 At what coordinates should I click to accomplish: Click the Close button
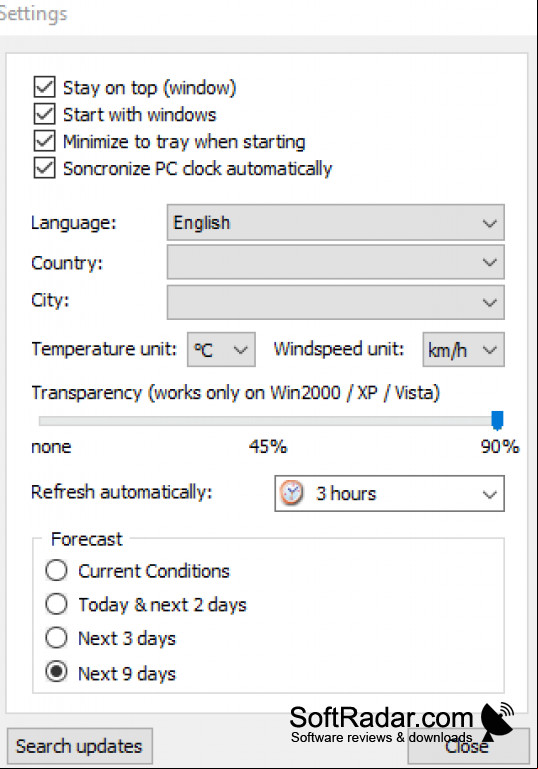(x=468, y=746)
